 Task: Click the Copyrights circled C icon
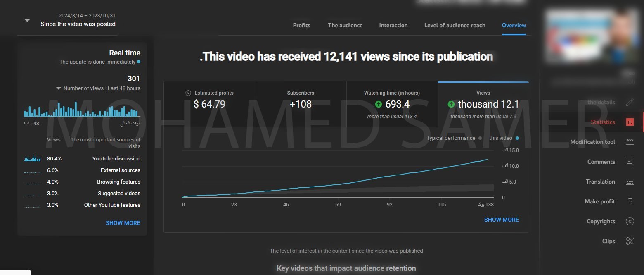click(630, 221)
